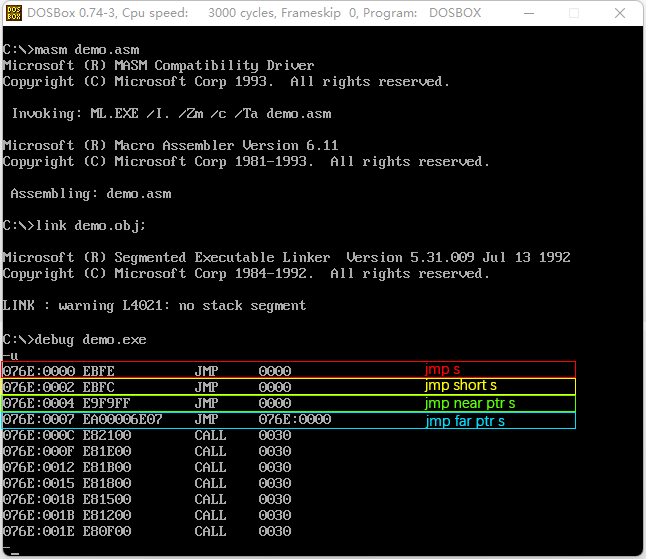Click machine code EA00006E07
This screenshot has height=559, width=646.
click(x=122, y=419)
